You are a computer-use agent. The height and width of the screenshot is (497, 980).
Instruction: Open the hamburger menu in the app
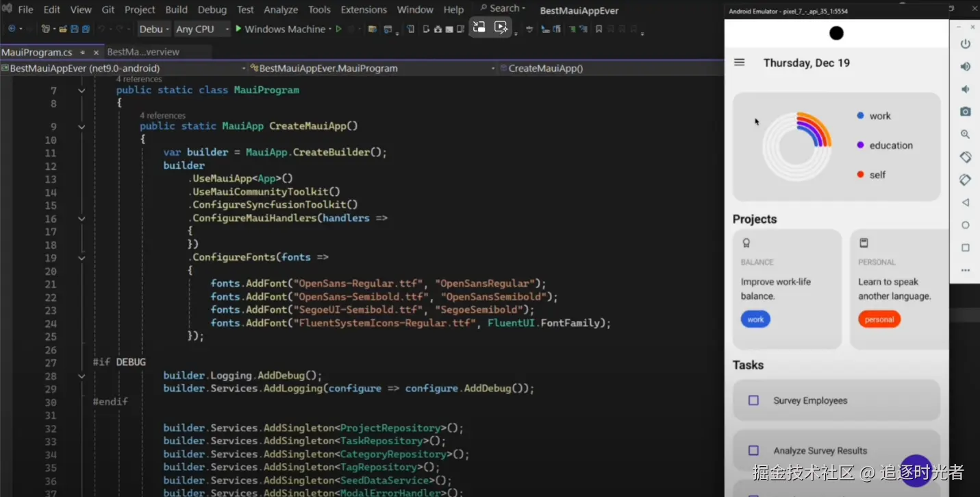tap(739, 62)
